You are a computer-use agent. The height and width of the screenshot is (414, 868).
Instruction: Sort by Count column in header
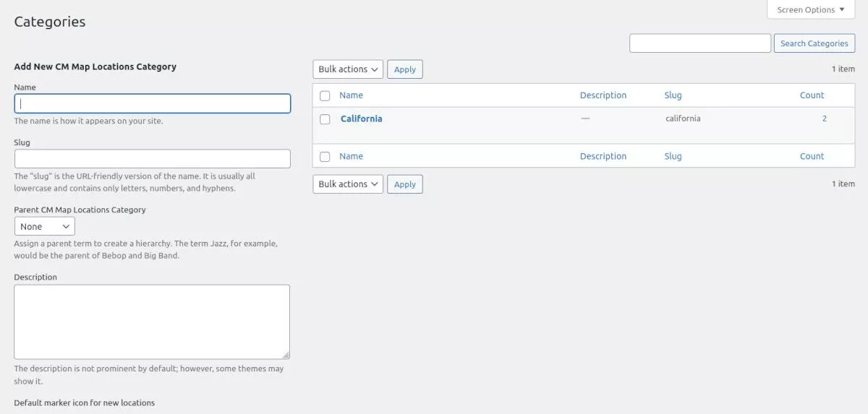click(812, 95)
